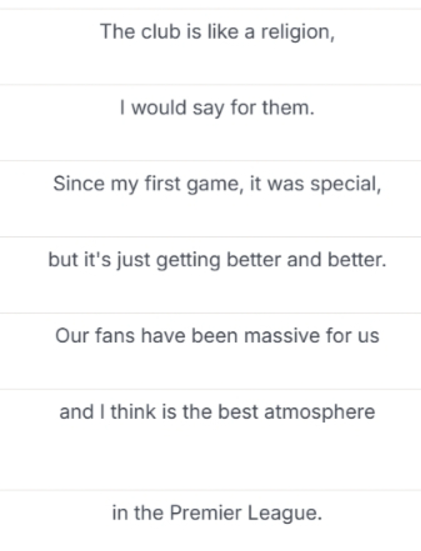This screenshot has width=421, height=551.
Task: Select 'Since my first game, it was special,'
Action: 210,199
